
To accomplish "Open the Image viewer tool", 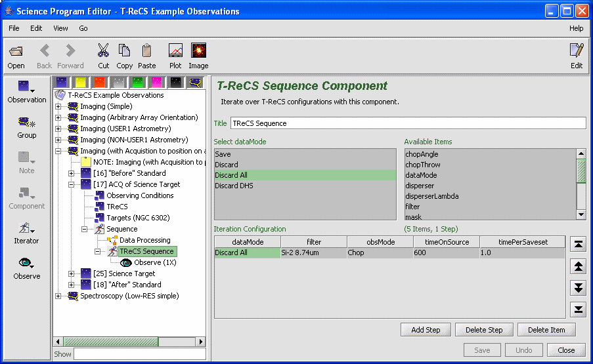I will pos(198,51).
